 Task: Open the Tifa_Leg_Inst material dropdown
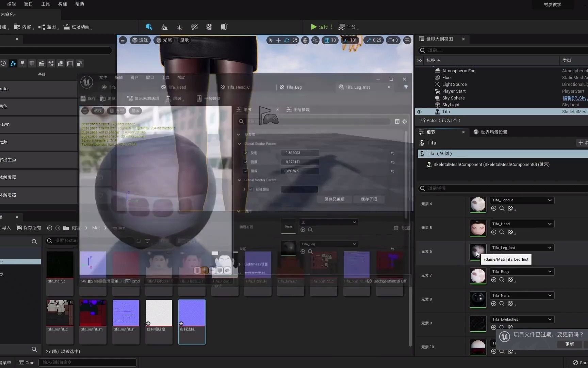522,248
